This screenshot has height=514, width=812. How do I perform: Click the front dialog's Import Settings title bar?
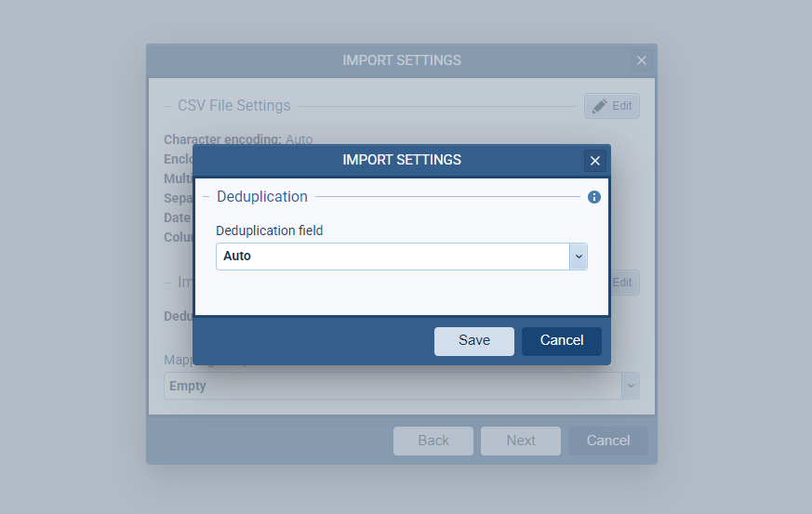click(401, 160)
